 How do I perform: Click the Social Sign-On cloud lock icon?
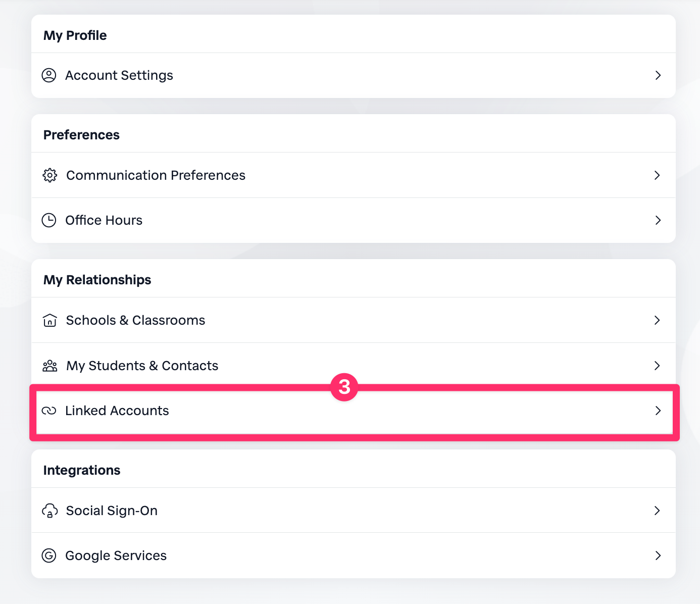click(x=49, y=511)
